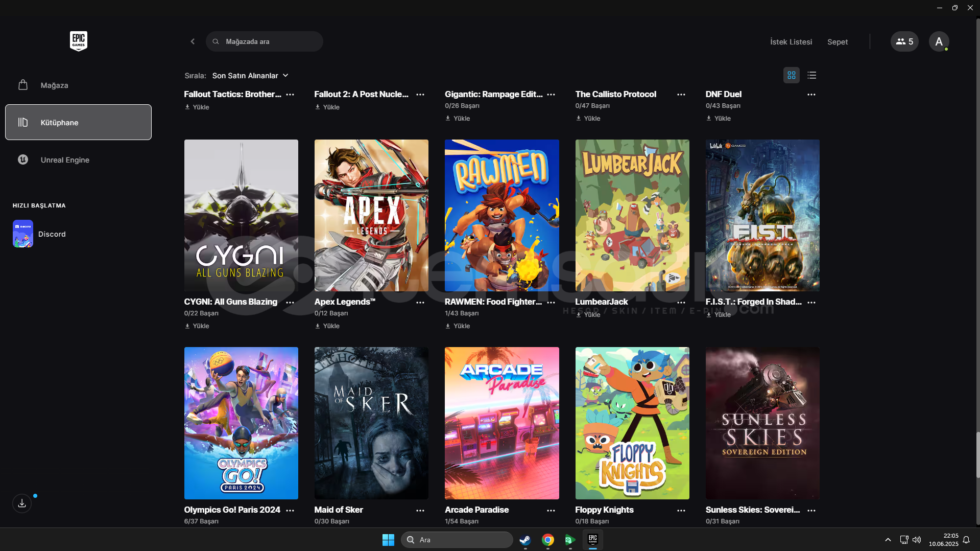Open Apex Legends cover art
This screenshot has width=980, height=551.
(371, 215)
